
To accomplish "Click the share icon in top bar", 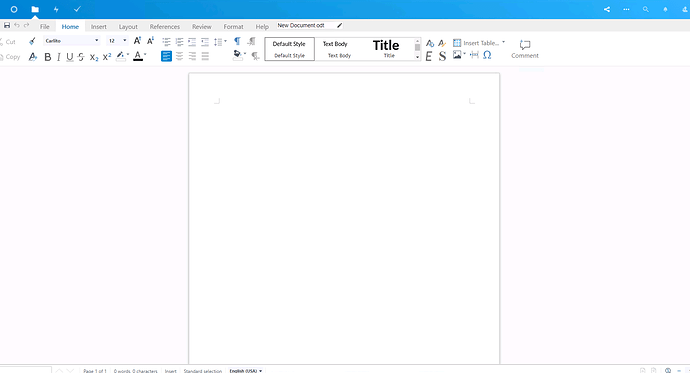I will (607, 9).
